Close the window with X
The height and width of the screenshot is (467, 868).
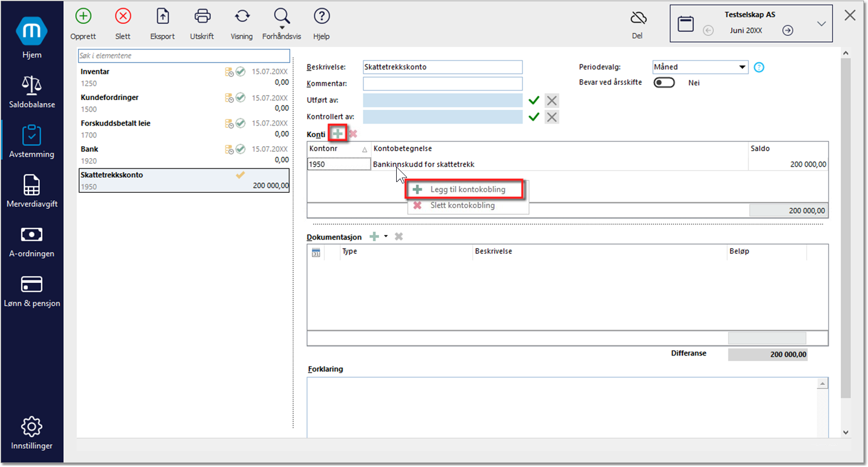tap(850, 15)
